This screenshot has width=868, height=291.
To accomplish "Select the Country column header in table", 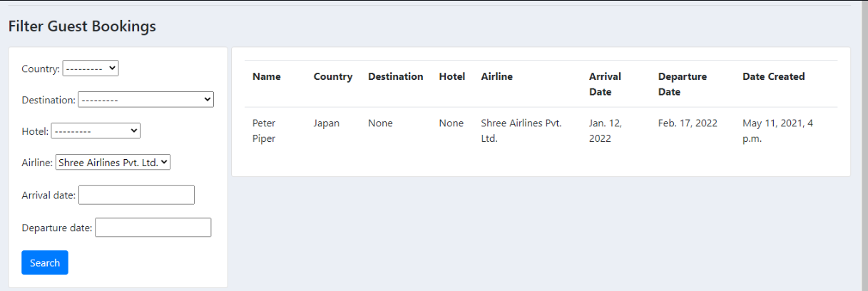I will [333, 76].
